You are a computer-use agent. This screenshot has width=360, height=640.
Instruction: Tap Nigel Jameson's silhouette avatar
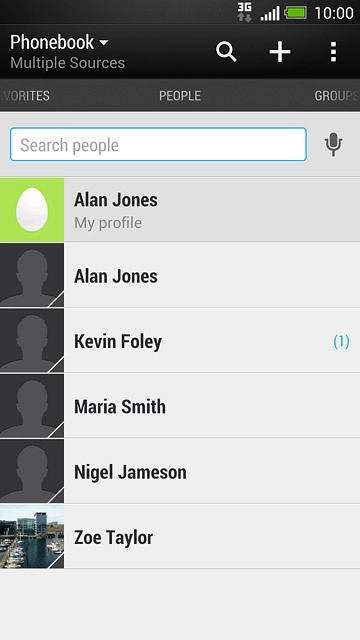pyautogui.click(x=32, y=471)
